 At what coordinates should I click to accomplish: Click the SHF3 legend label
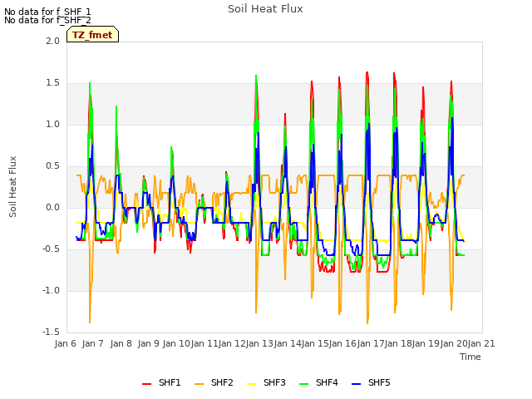click(x=274, y=382)
